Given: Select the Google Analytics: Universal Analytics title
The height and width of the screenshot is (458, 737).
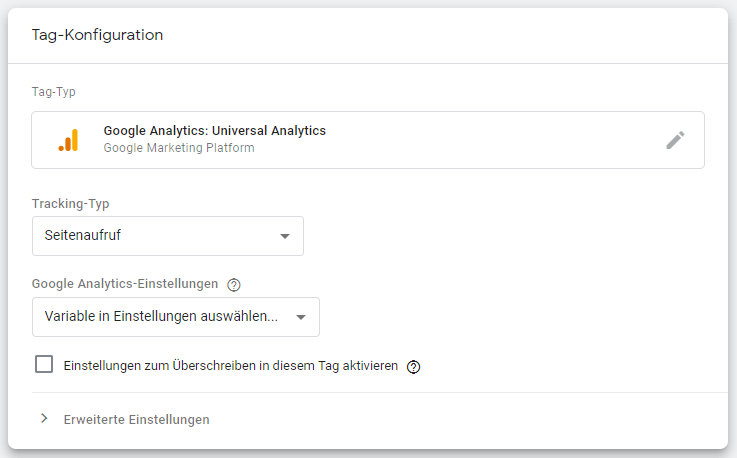Looking at the screenshot, I should tap(214, 131).
